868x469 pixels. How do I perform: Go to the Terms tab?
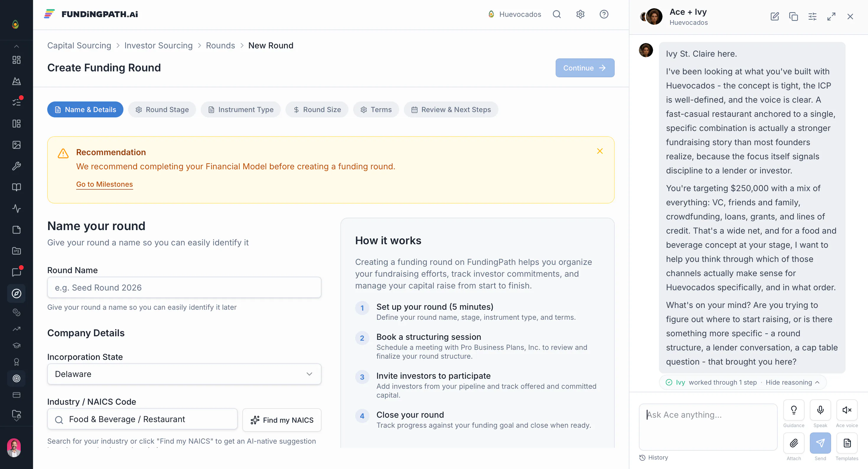376,109
